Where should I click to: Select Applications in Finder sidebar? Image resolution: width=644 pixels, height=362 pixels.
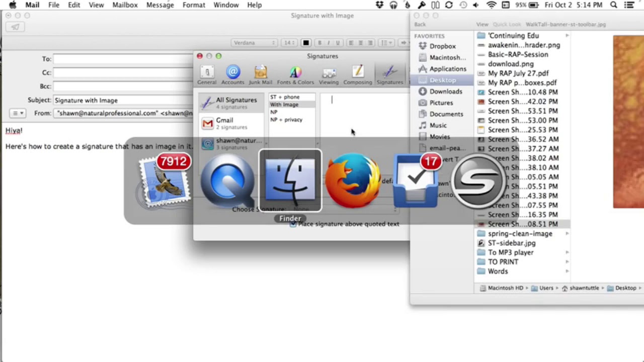(x=442, y=69)
